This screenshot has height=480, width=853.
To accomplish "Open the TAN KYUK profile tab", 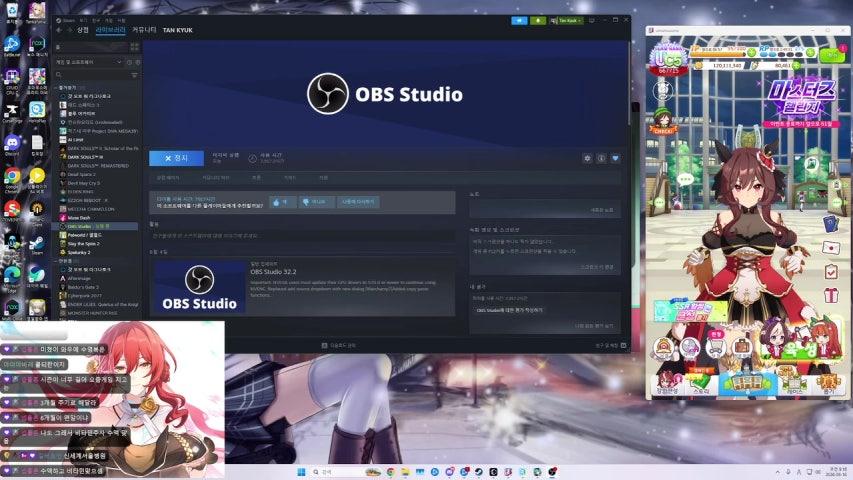I will click(177, 30).
